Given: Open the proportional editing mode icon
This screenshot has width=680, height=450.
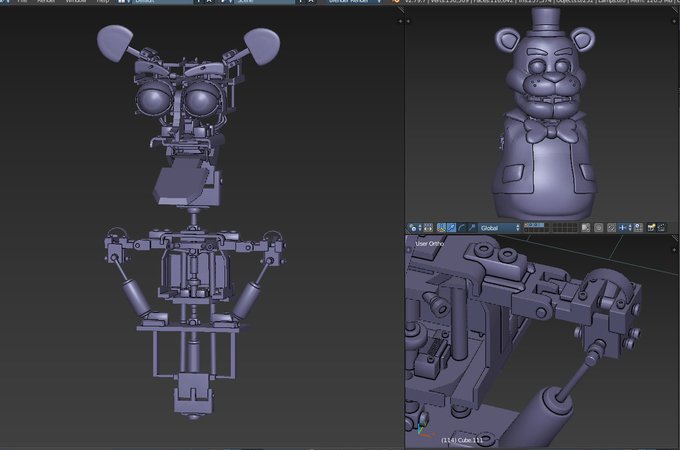Looking at the screenshot, I should [x=598, y=228].
